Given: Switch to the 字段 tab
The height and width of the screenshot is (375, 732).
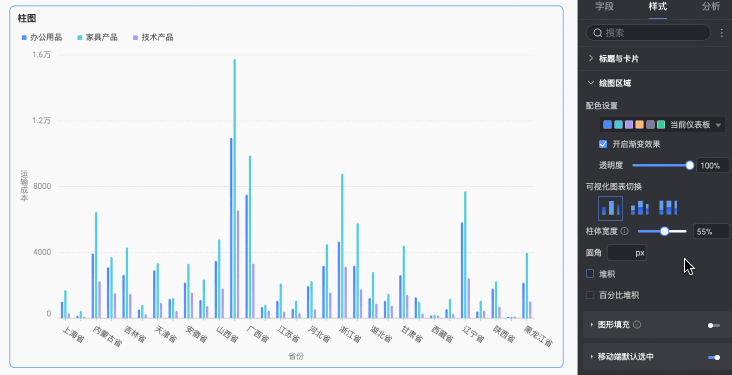Looking at the screenshot, I should coord(605,7).
